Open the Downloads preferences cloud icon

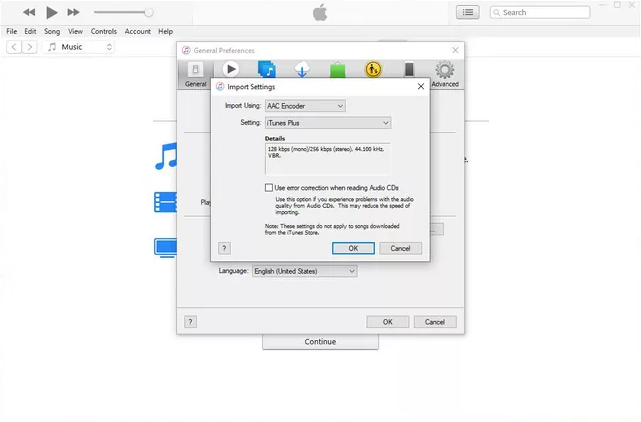click(x=302, y=69)
